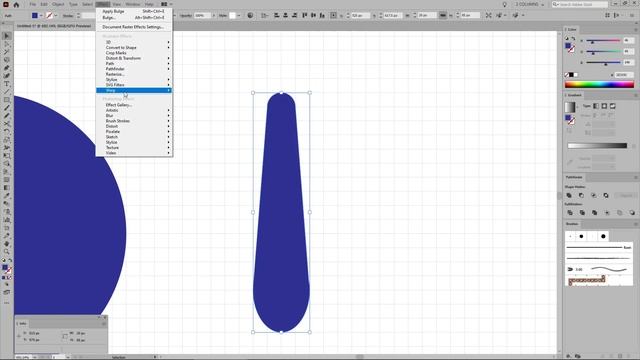
Task: Swap fill and stroke in Color panel
Action: (573, 39)
